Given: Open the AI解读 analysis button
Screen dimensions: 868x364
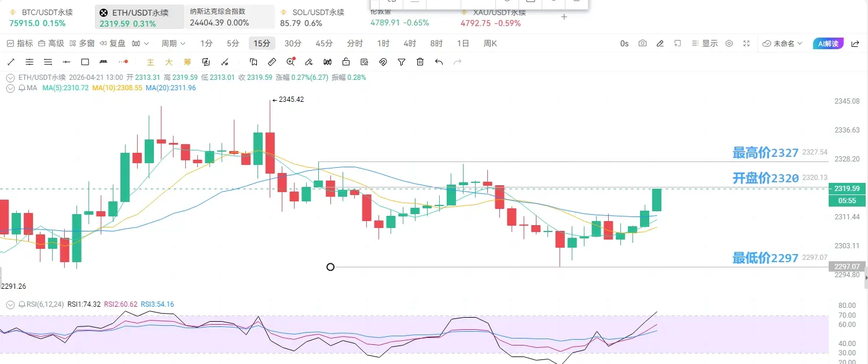Looking at the screenshot, I should 828,43.
